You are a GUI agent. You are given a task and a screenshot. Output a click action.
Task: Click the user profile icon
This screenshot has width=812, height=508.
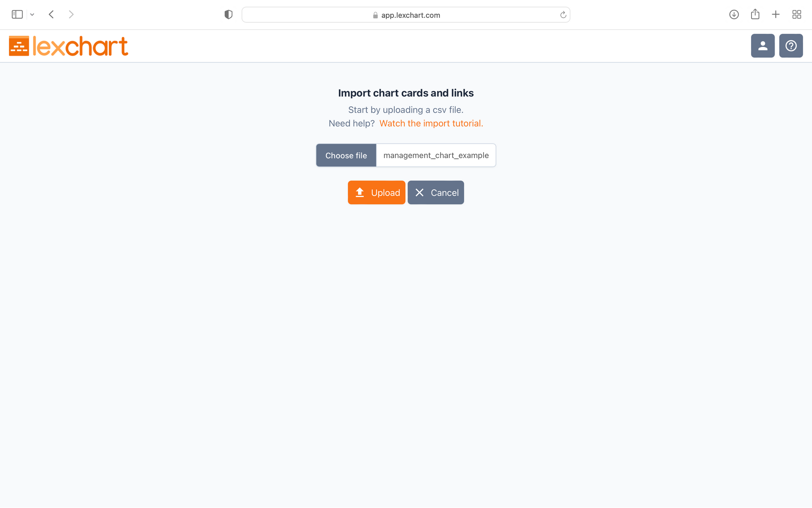click(763, 46)
